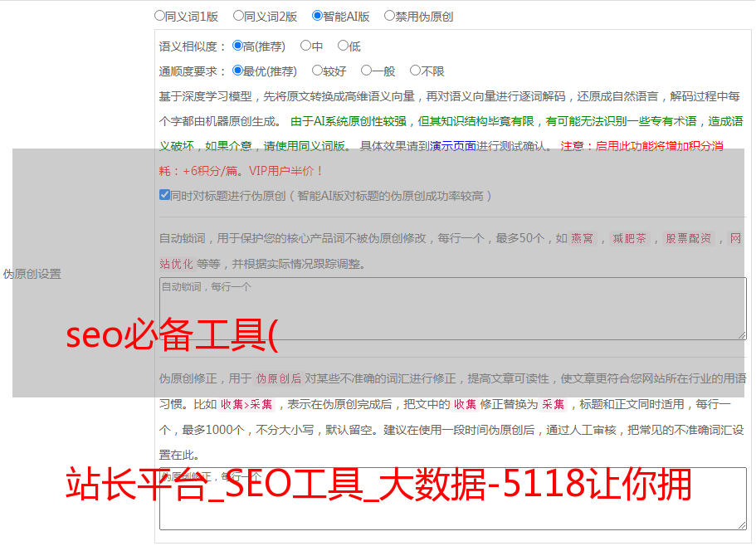Click the 减肥茶 example keyword
Screen dimensions: 756x546
pos(629,238)
